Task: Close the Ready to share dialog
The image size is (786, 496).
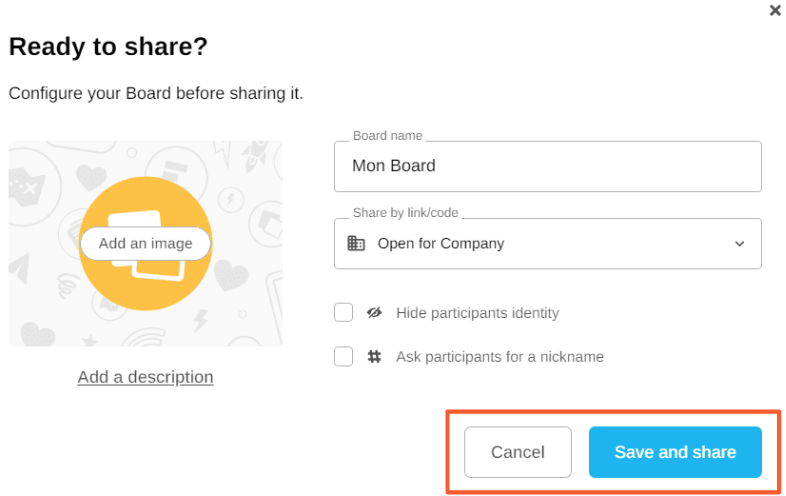Action: tap(774, 11)
